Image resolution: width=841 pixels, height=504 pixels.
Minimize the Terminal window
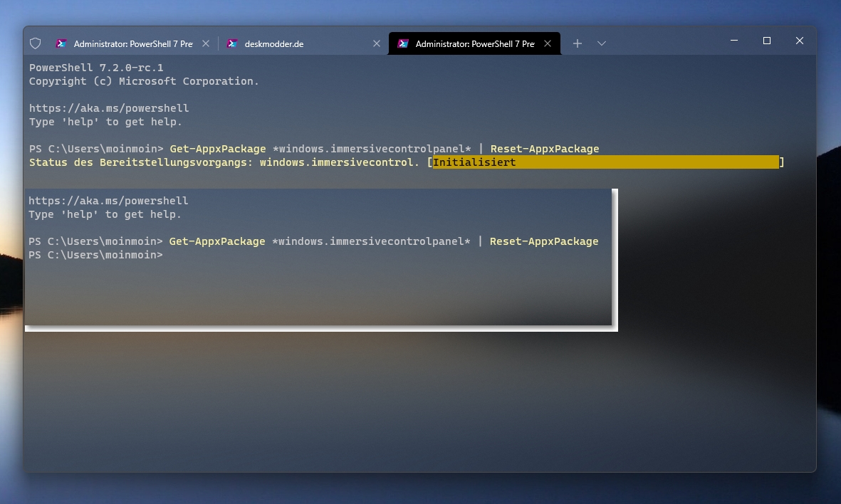[734, 41]
